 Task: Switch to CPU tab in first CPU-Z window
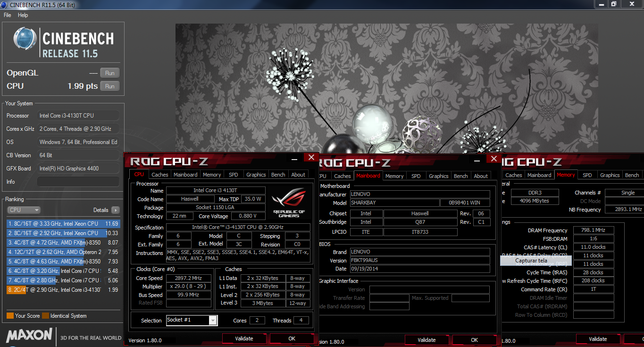click(139, 175)
